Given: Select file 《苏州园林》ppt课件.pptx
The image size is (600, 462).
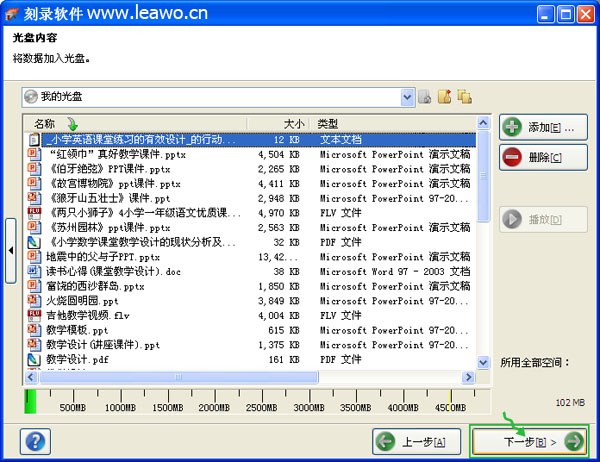Looking at the screenshot, I should 251,228.
